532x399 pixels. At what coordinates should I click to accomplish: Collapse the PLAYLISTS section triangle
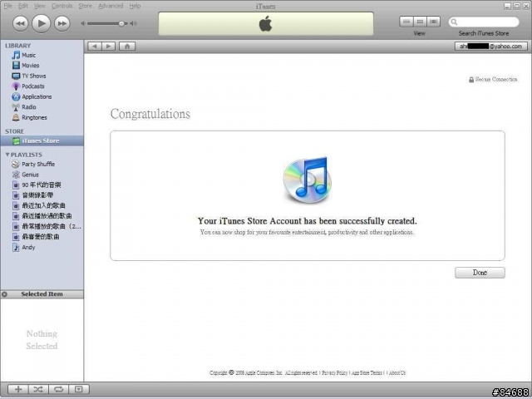coord(7,155)
